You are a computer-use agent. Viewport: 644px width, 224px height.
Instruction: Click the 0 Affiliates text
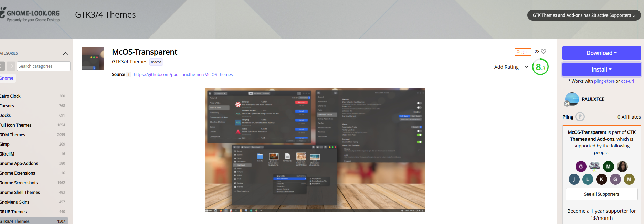629,117
